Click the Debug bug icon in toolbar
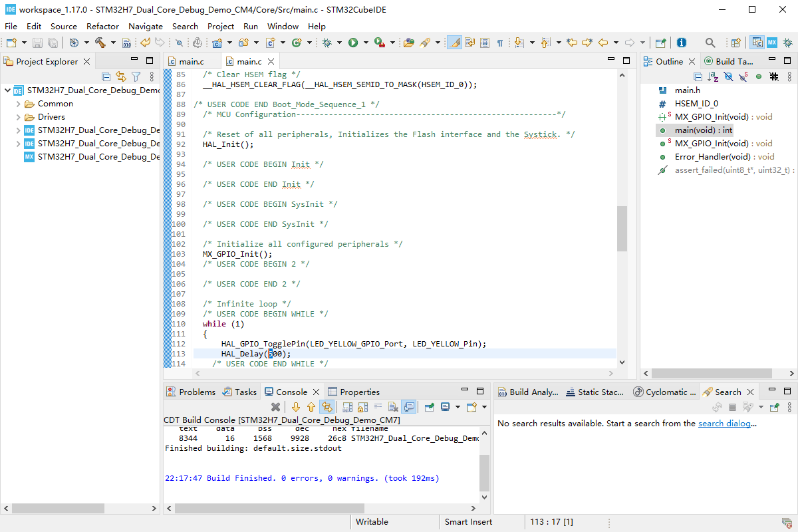 [327, 43]
